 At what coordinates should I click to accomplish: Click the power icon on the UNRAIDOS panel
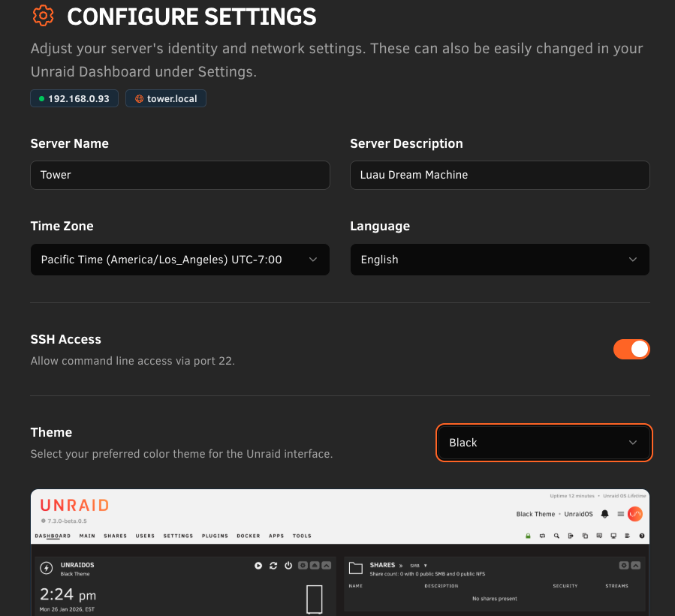point(288,568)
